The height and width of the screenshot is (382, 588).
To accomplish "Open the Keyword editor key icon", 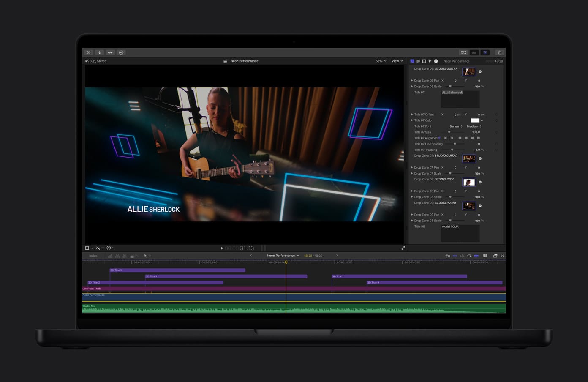I will tap(110, 52).
